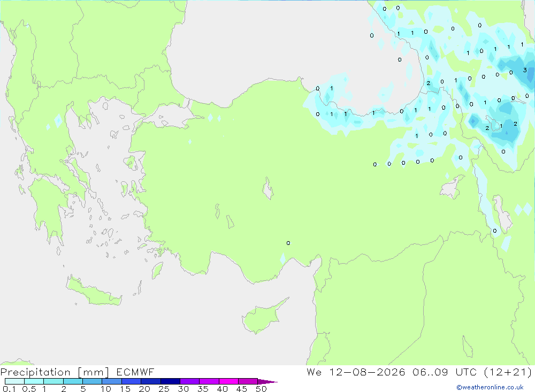
Task: Click the 45 legend scale label
Action: pos(242,389)
